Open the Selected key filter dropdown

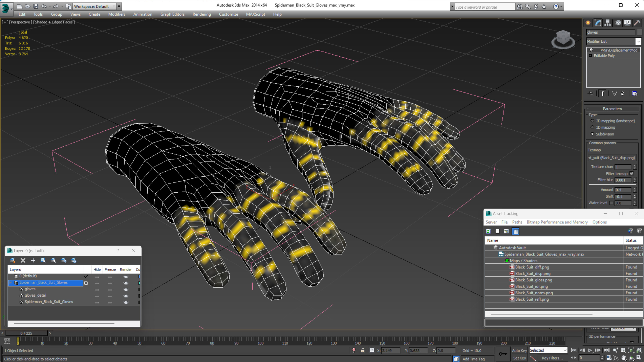pos(548,350)
